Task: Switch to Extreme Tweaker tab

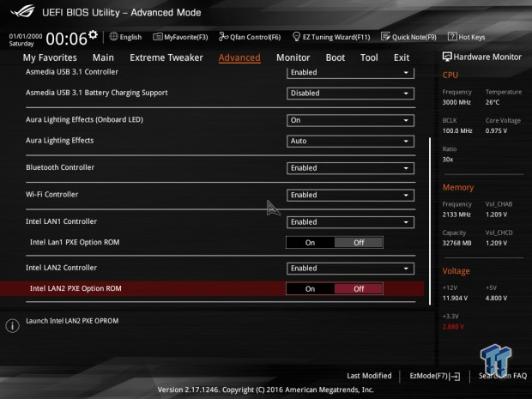Action: tap(166, 57)
